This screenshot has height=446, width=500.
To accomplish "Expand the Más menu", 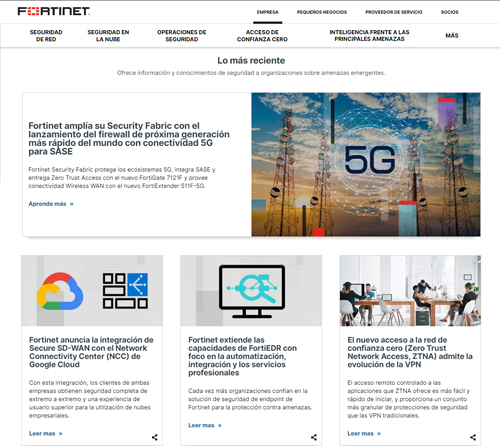I will (452, 35).
